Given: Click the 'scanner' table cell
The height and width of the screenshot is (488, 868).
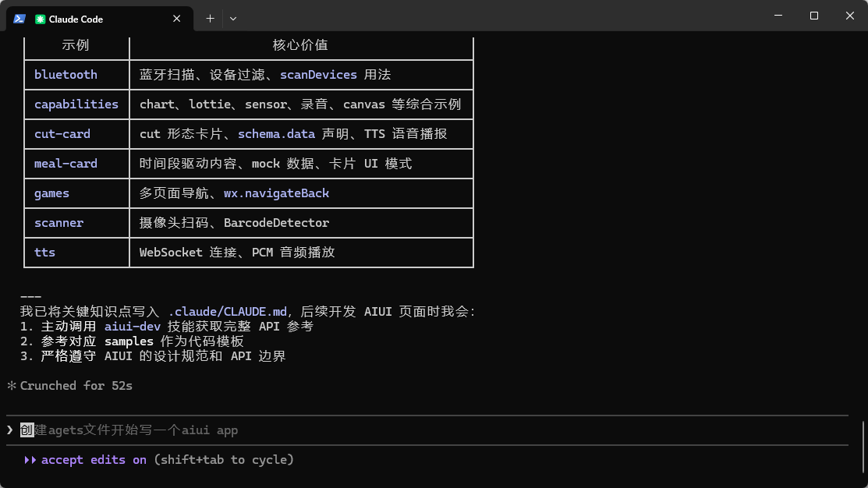Looking at the screenshot, I should click(76, 223).
